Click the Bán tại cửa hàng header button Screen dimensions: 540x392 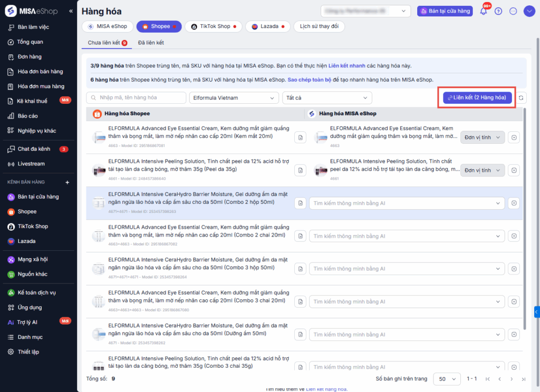(x=445, y=11)
